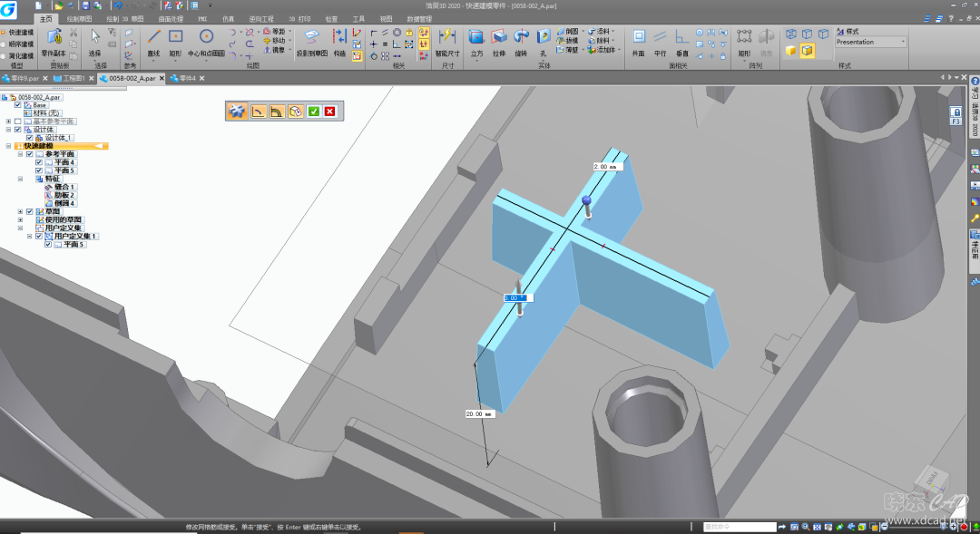Click the 2.00 mm dimension value box
Image resolution: width=980 pixels, height=534 pixels.
pos(605,167)
